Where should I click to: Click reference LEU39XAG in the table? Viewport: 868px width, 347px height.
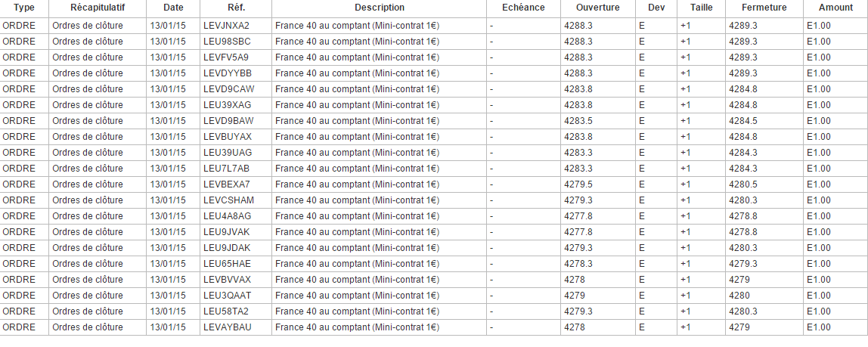pyautogui.click(x=227, y=105)
